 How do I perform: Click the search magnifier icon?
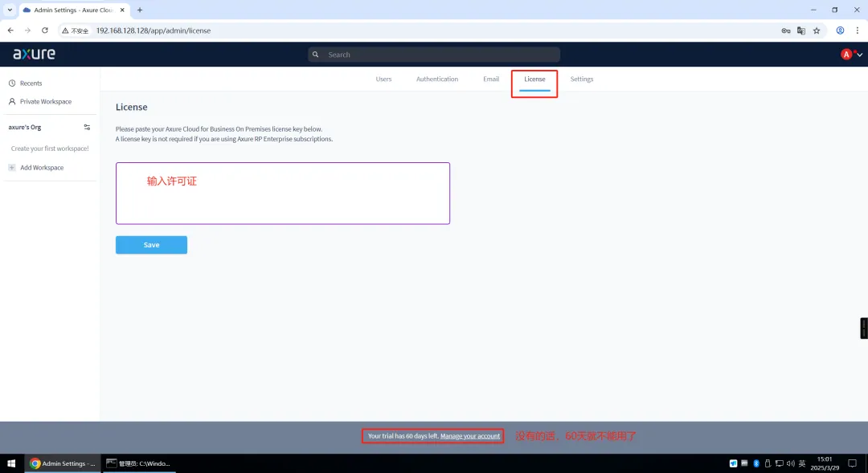pyautogui.click(x=316, y=55)
